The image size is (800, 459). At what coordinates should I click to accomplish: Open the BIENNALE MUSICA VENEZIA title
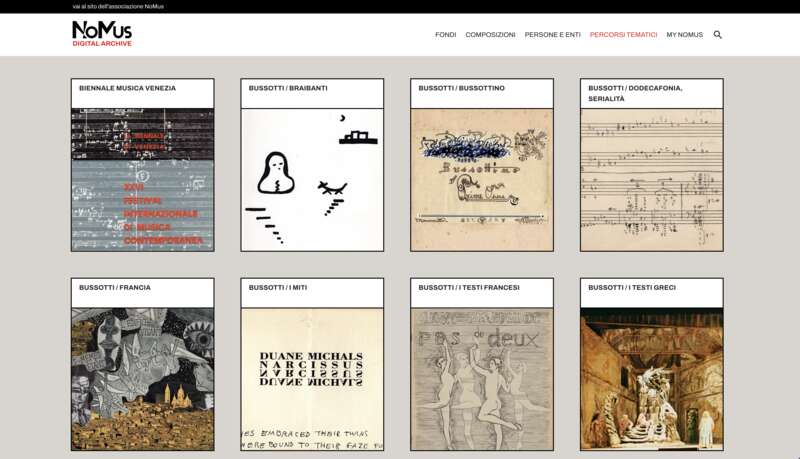(128, 88)
